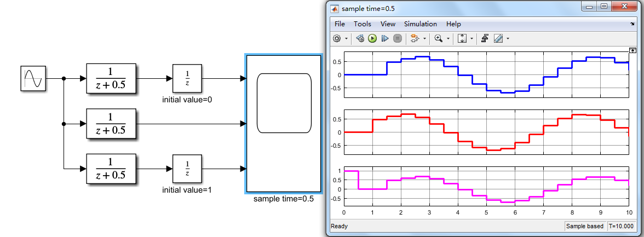Click 'T=10.000' in the status bar
The height and width of the screenshot is (237, 644).
(622, 226)
